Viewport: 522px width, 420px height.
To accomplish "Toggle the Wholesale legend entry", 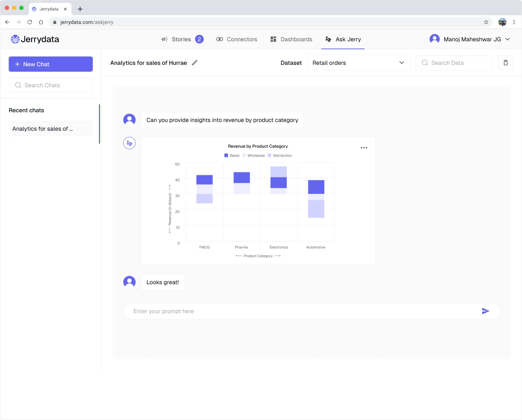I will 254,156.
